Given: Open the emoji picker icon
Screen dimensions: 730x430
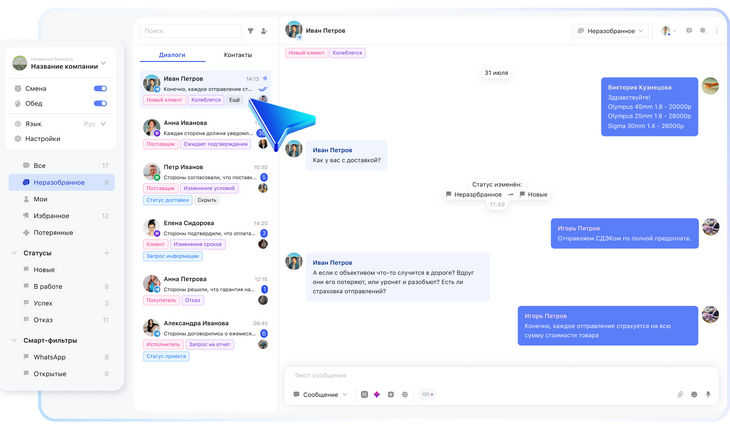Looking at the screenshot, I should [x=694, y=394].
